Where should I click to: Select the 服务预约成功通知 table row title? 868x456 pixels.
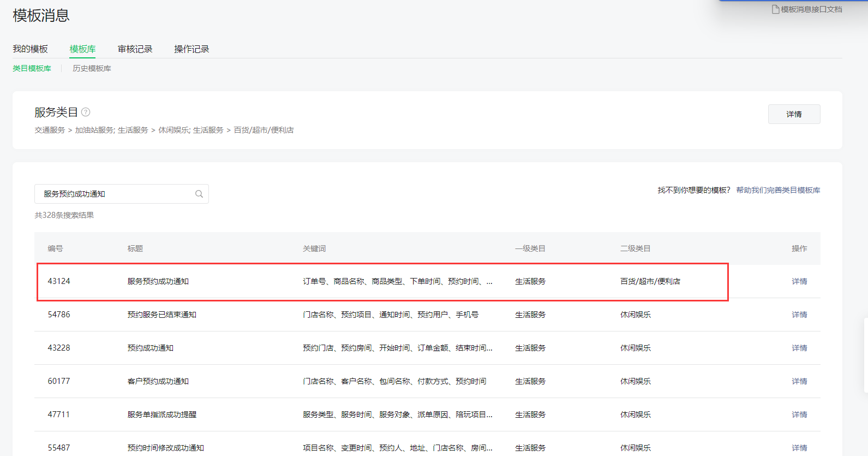click(x=158, y=281)
